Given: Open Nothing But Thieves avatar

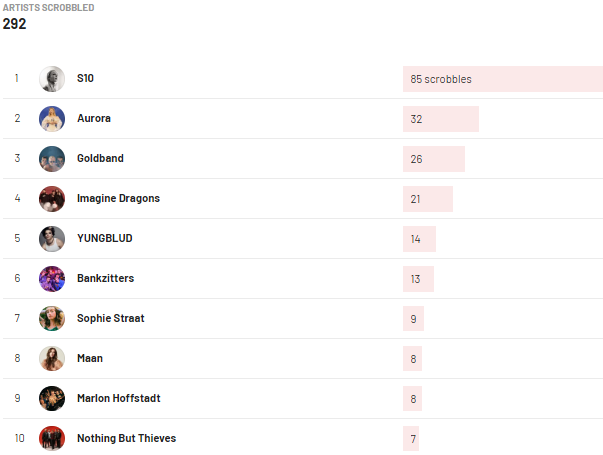Looking at the screenshot, I should (x=52, y=439).
